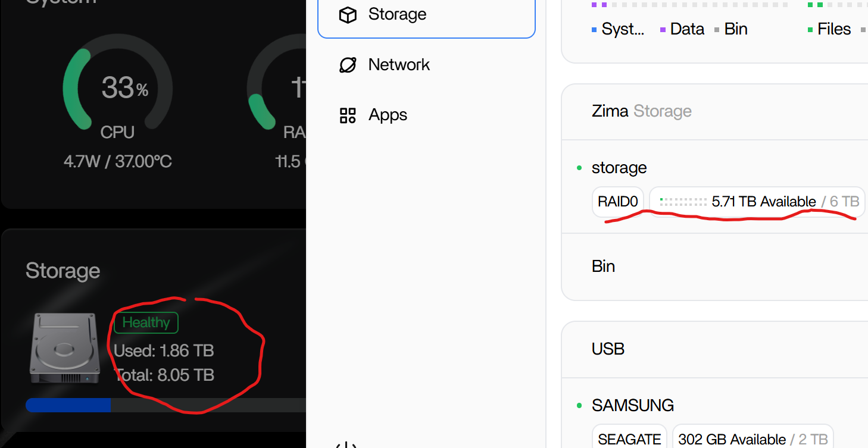Click the green Files legend swatch

pos(810,30)
